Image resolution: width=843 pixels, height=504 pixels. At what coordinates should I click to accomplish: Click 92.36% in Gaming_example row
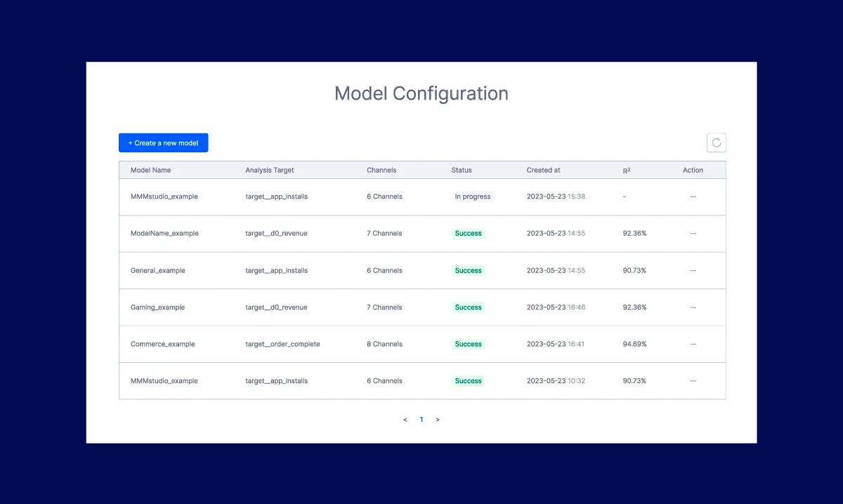point(634,307)
